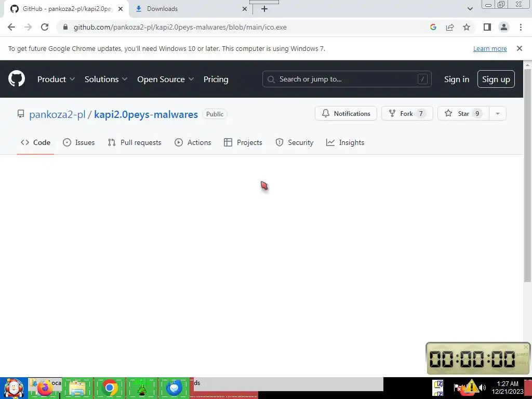Screen dimensions: 532x399
Task: Click the warning triangle tray icon
Action: click(x=471, y=387)
